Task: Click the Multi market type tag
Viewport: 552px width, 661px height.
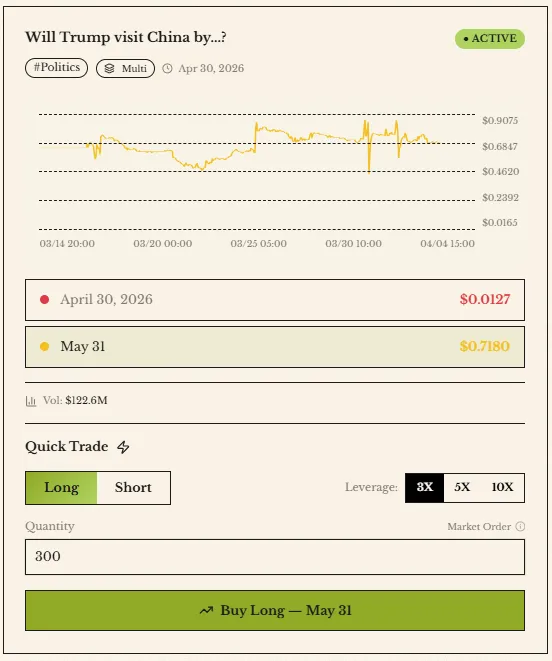Action: pos(125,68)
